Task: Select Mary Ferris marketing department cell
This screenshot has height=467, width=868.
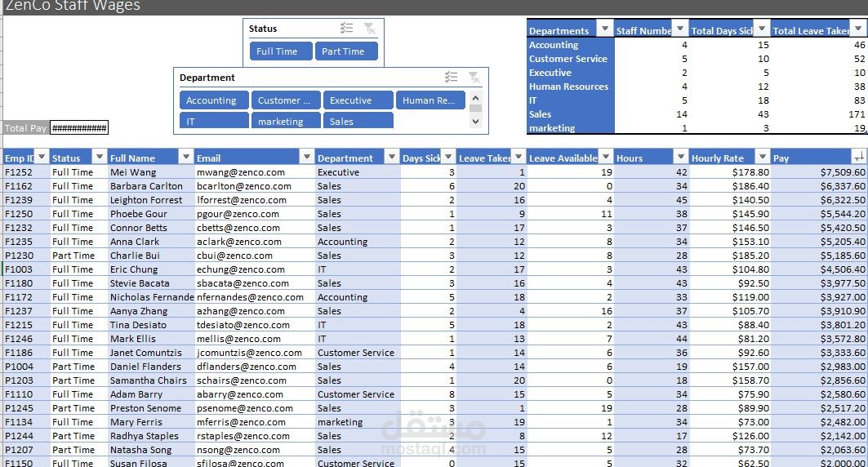Action: tap(358, 421)
